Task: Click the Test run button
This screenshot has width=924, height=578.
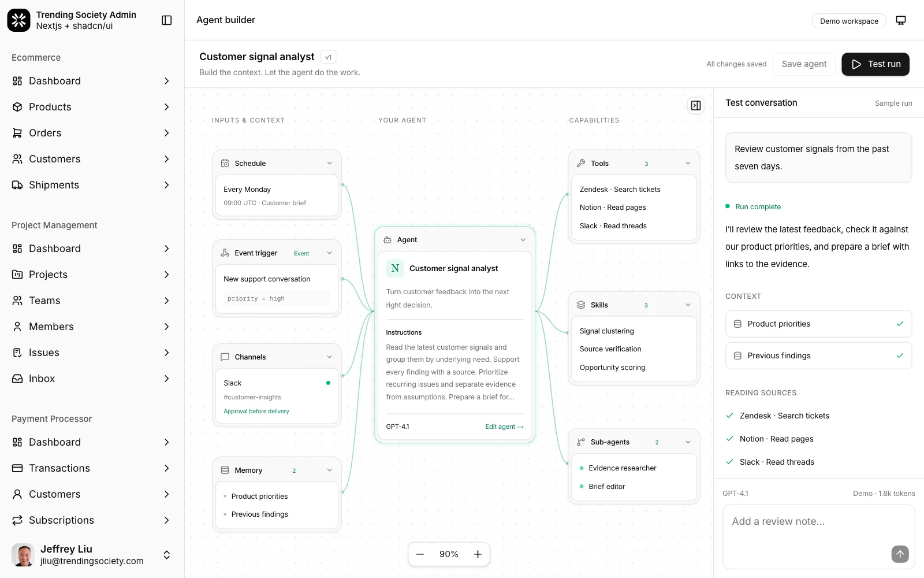Action: coord(875,64)
